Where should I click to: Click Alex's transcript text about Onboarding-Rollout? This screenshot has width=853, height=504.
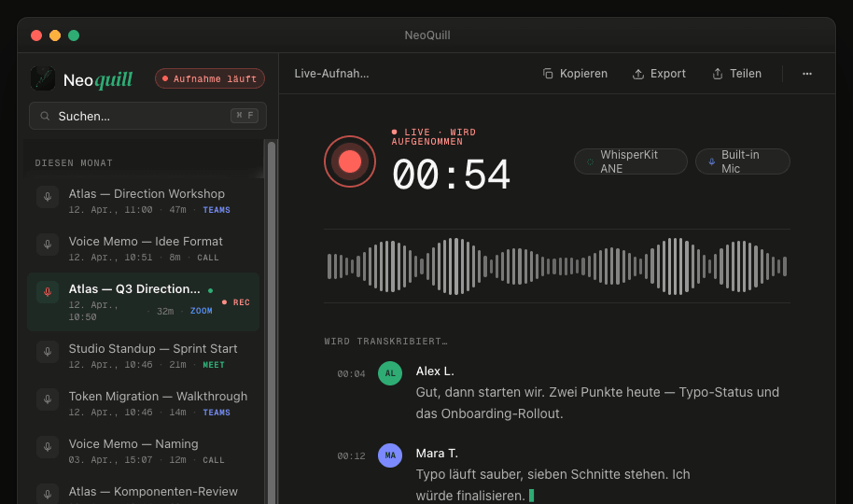click(x=597, y=403)
